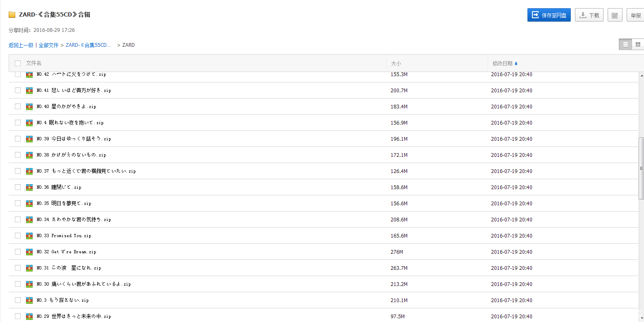644x322 pixels.
Task: Open 全部文件 in the breadcrumb
Action: [x=49, y=45]
